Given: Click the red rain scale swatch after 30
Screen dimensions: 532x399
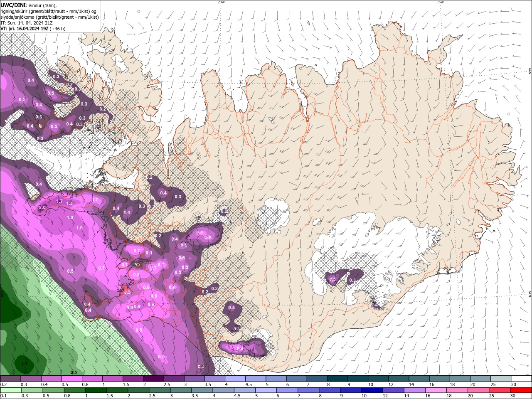Looking at the screenshot, I should click(x=521, y=390).
